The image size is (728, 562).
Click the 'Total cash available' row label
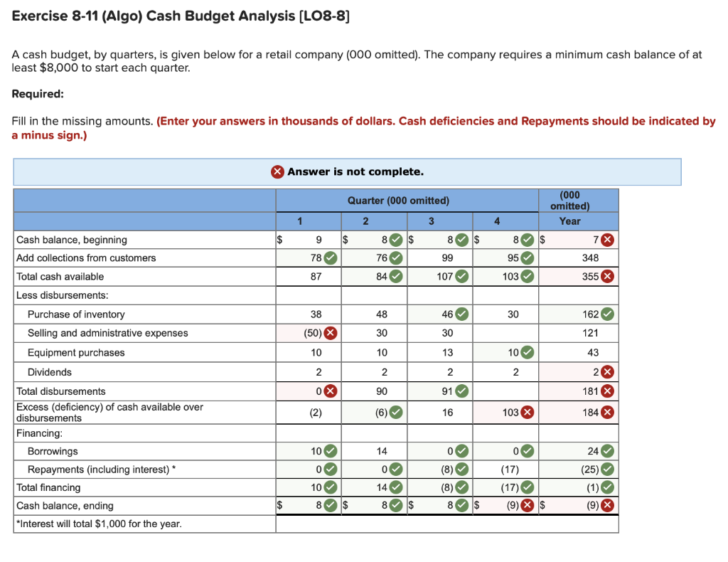click(60, 276)
